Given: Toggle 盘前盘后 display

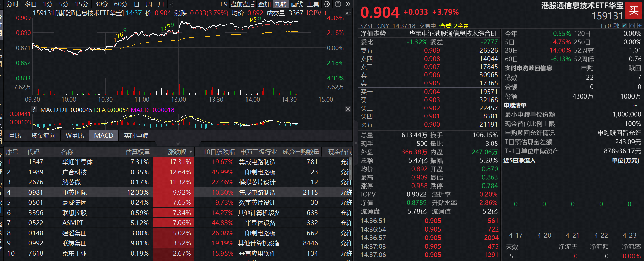Looking at the screenshot, I should [243, 4].
